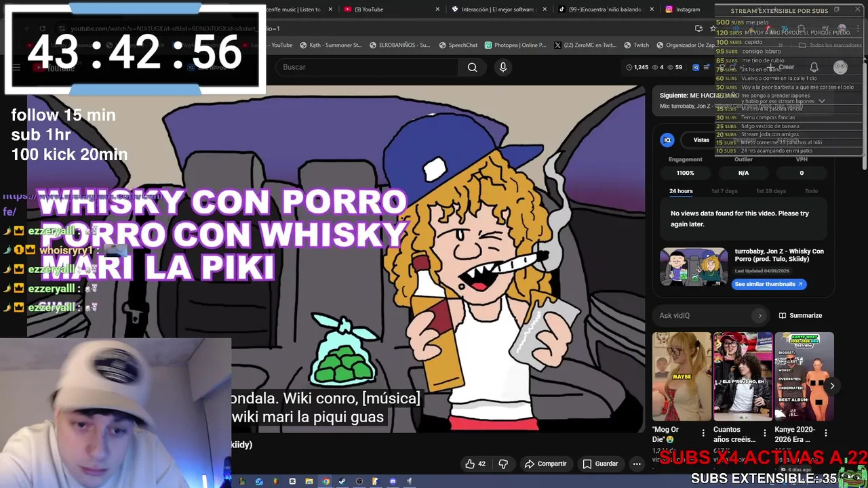The height and width of the screenshot is (488, 868).
Task: Open options for the 'Kanye 2020-2026 Era' short
Action: click(825, 432)
